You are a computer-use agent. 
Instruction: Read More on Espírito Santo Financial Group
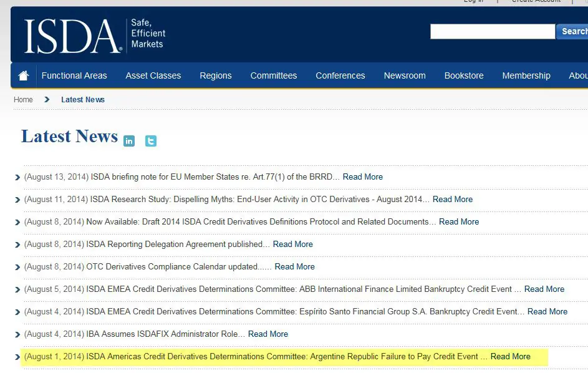coord(547,312)
